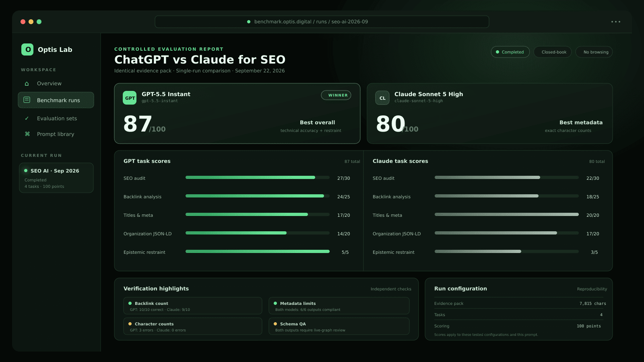Open the Character counts verification card
The image size is (644, 362).
pyautogui.click(x=193, y=326)
